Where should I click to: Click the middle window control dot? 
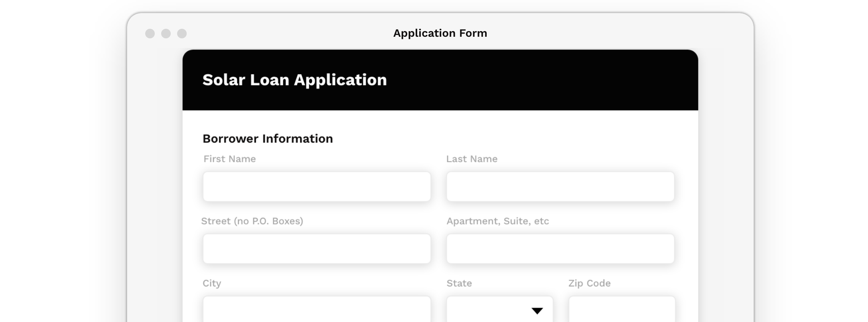click(x=167, y=34)
